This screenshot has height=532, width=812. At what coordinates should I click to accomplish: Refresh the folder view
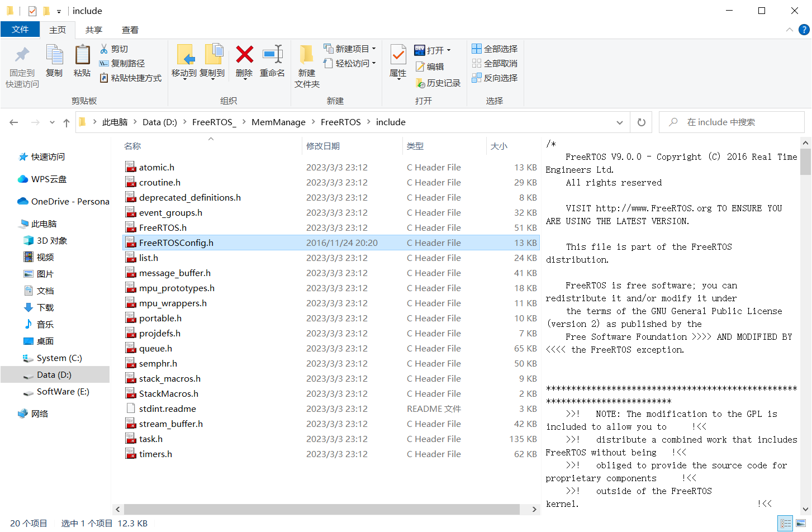coord(641,122)
